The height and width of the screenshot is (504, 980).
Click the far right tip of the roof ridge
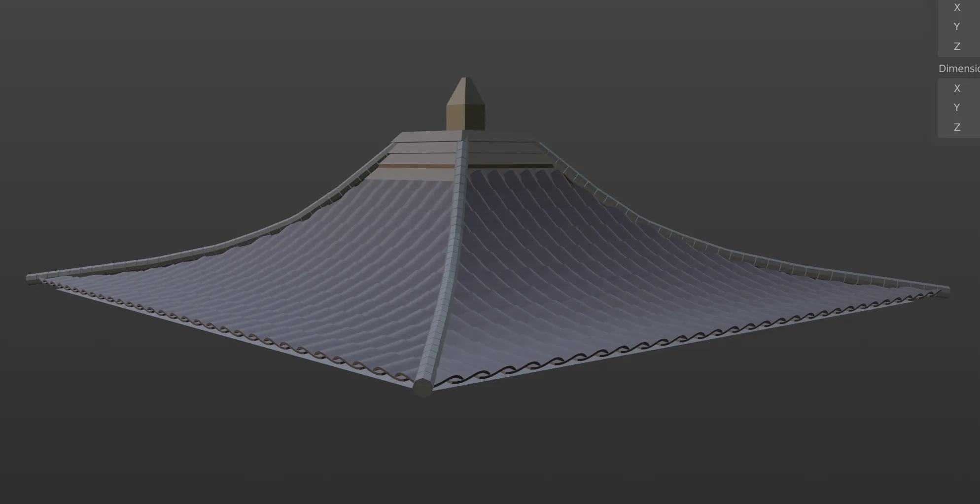945,290
